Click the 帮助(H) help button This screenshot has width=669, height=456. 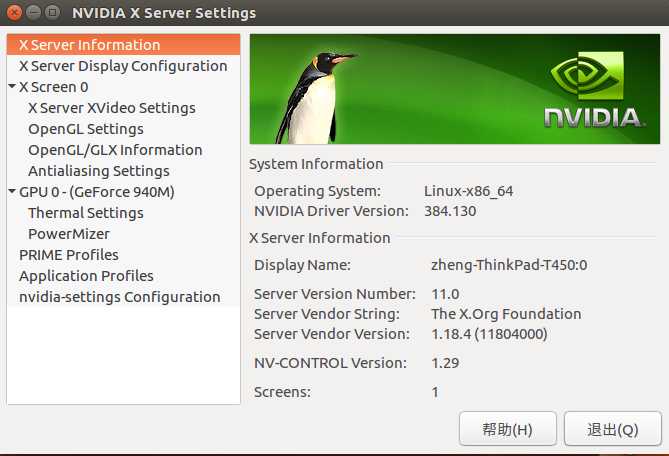coord(507,429)
